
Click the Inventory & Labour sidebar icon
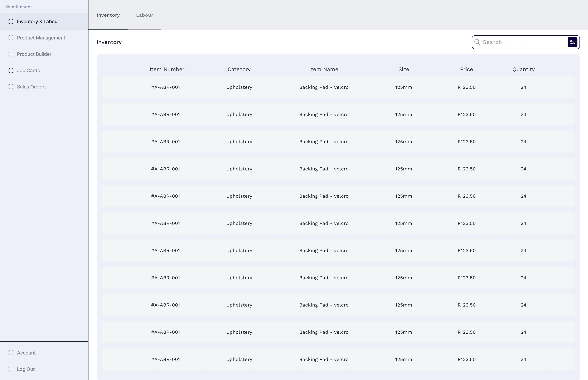[x=11, y=21]
